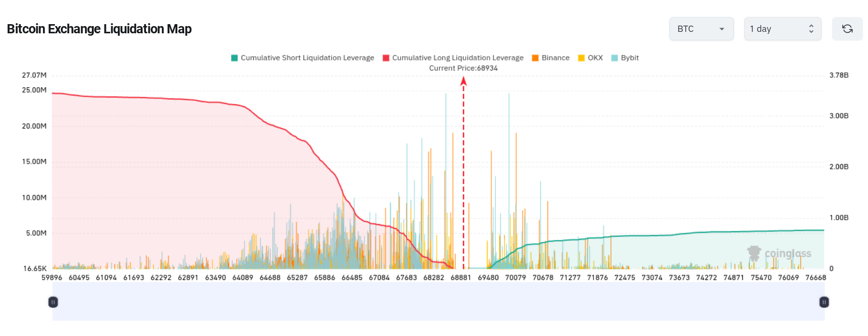The image size is (868, 336).
Task: Click the 76668 x-axis price label
Action: (815, 278)
